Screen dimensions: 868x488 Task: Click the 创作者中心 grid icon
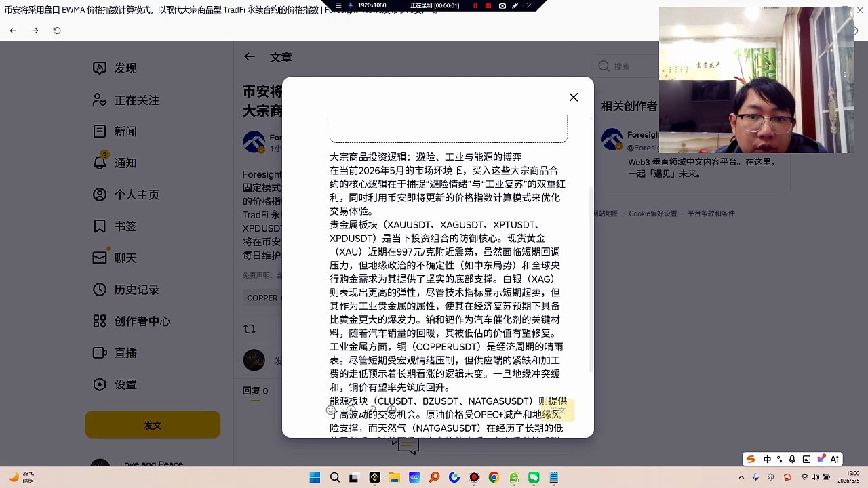point(100,321)
